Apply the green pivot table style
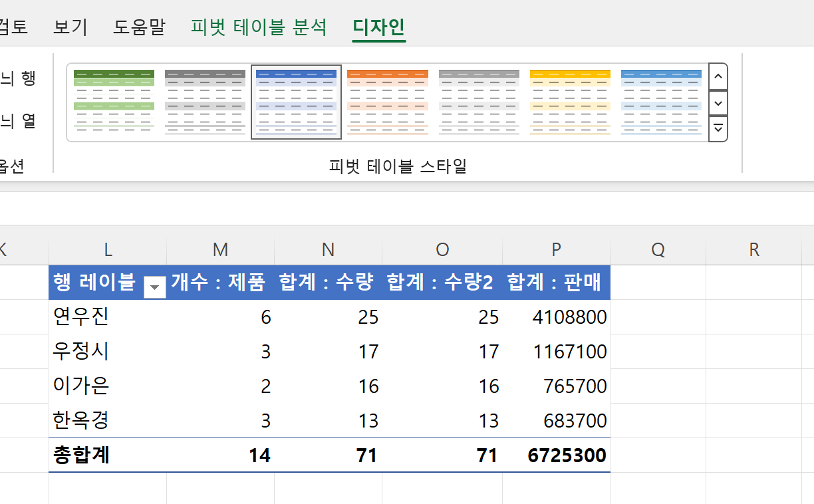The image size is (814, 504). click(x=113, y=101)
